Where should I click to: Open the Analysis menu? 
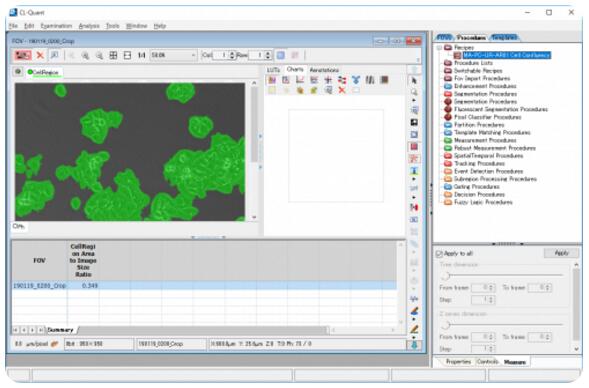point(89,26)
